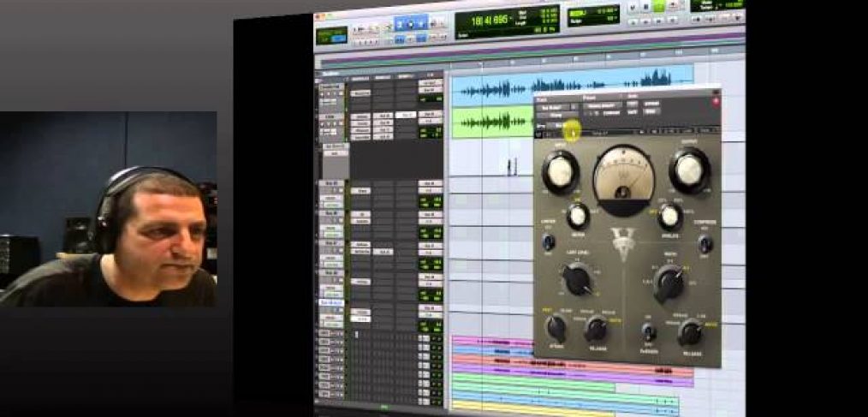Adjust the Input knob on the V-Comp plugin
Screen dimensions: 868x417
(560, 171)
